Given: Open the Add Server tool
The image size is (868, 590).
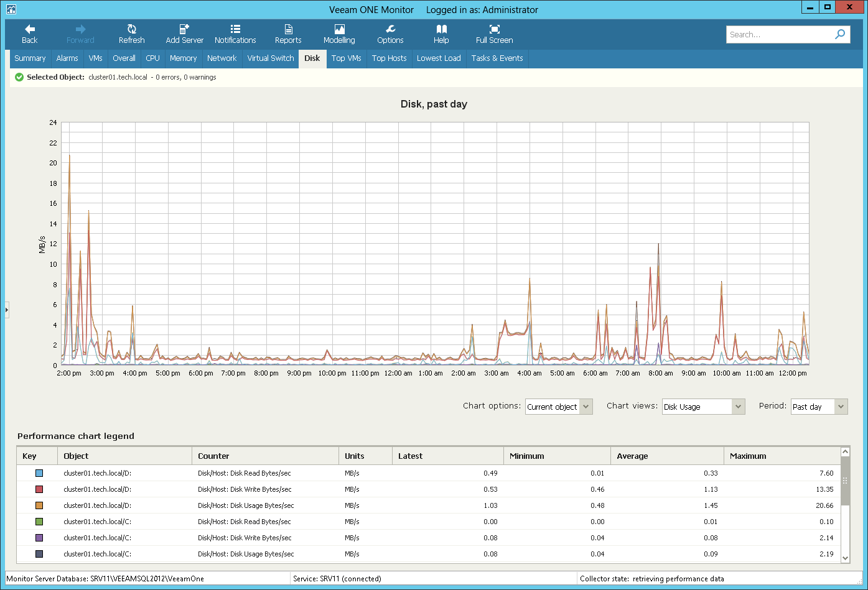Looking at the screenshot, I should pos(184,34).
